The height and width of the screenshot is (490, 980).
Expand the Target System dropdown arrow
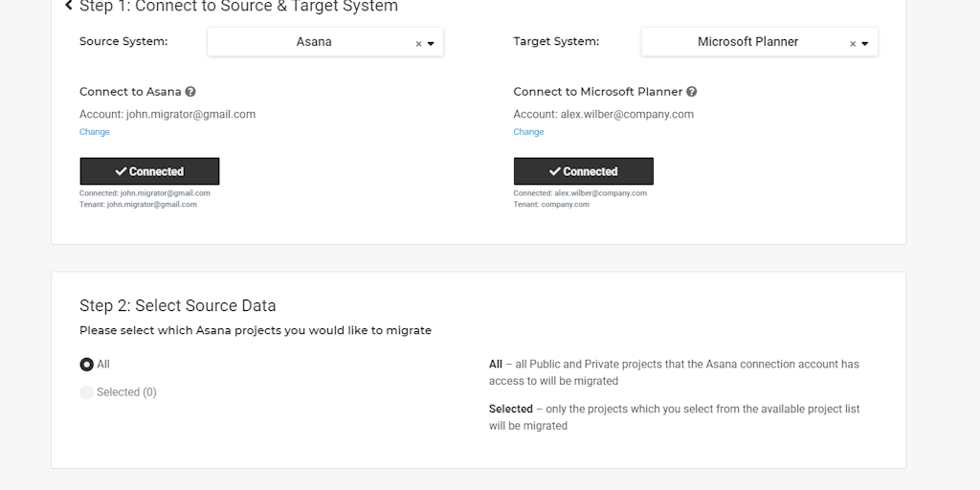tap(865, 44)
